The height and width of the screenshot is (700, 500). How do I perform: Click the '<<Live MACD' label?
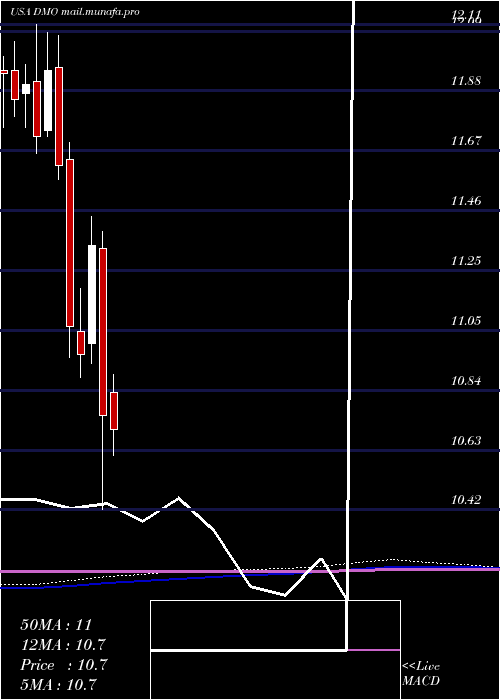[421, 673]
